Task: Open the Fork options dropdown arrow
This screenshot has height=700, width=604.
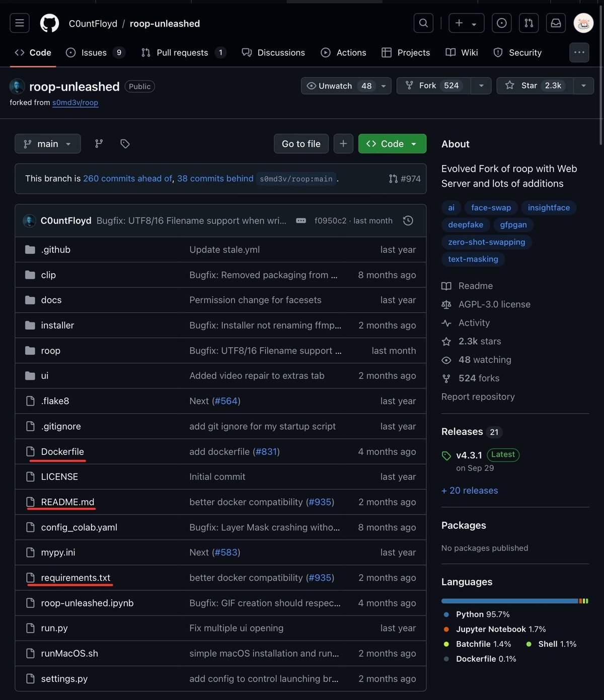Action: pyautogui.click(x=481, y=86)
